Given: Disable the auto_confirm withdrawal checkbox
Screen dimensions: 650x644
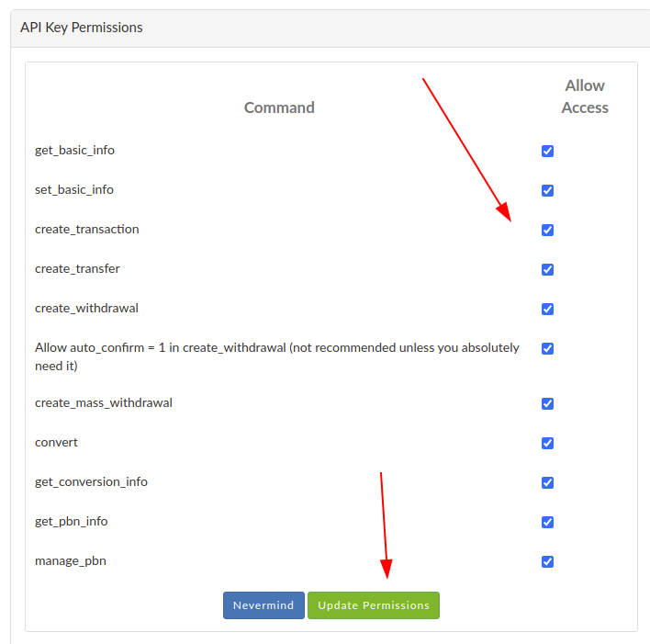Looking at the screenshot, I should (547, 348).
